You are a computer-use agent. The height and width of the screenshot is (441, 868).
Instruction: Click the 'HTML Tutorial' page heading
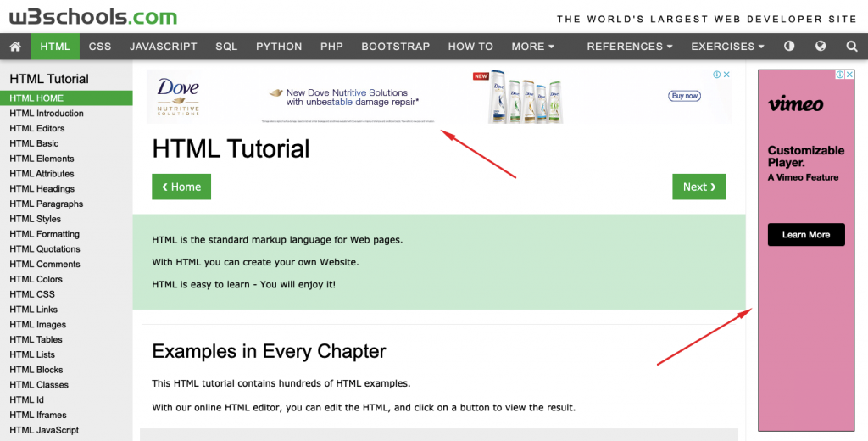(x=231, y=148)
